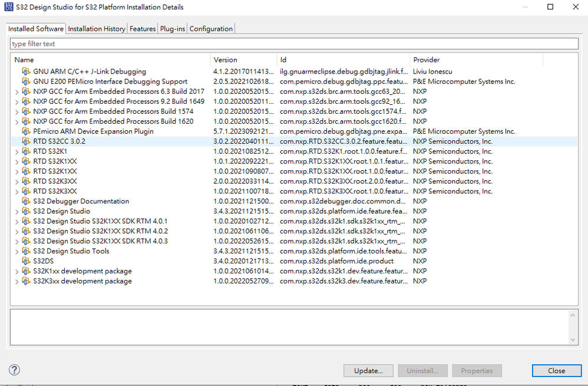Select the PEmicro ARM Device Expansion Plugin name
588x386 pixels.
click(93, 131)
